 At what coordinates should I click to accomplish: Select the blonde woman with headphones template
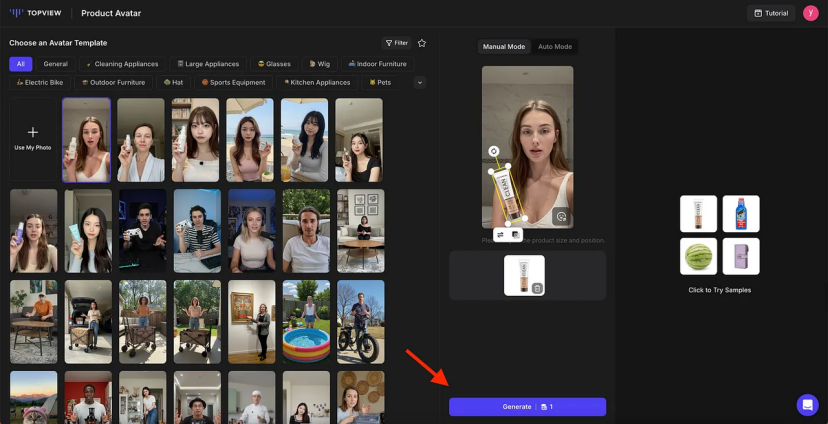pos(252,231)
